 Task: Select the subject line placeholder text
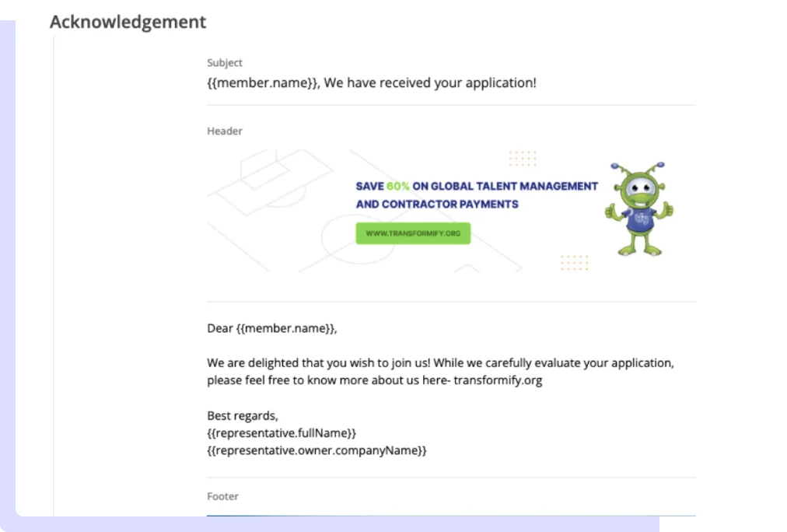(371, 82)
